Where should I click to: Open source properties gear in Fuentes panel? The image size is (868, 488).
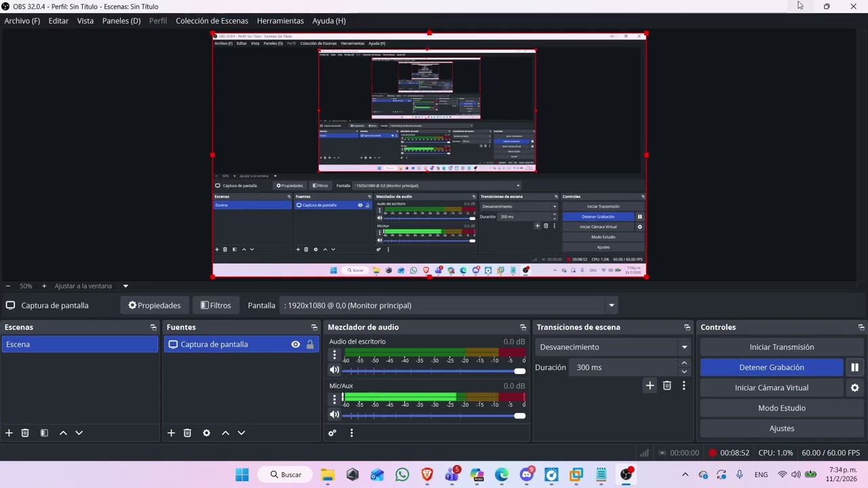(206, 433)
